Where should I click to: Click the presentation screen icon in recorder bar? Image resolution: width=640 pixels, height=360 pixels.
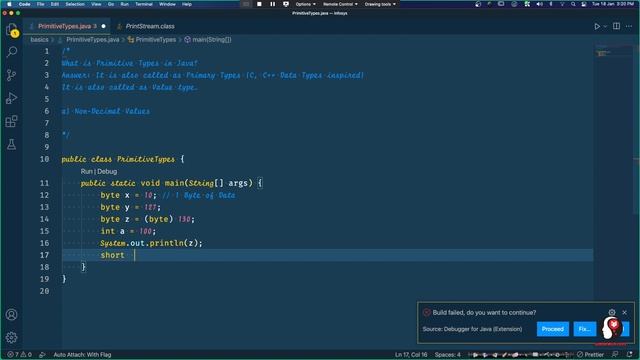pyautogui.click(x=286, y=4)
